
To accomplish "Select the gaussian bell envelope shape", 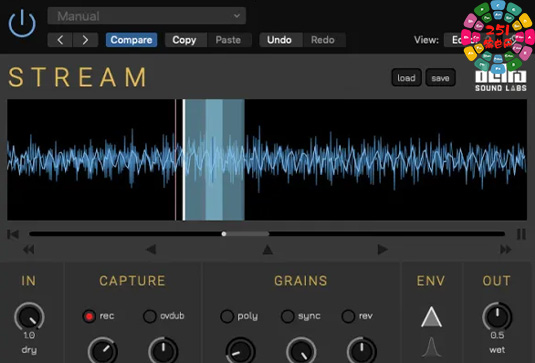I will click(x=432, y=347).
